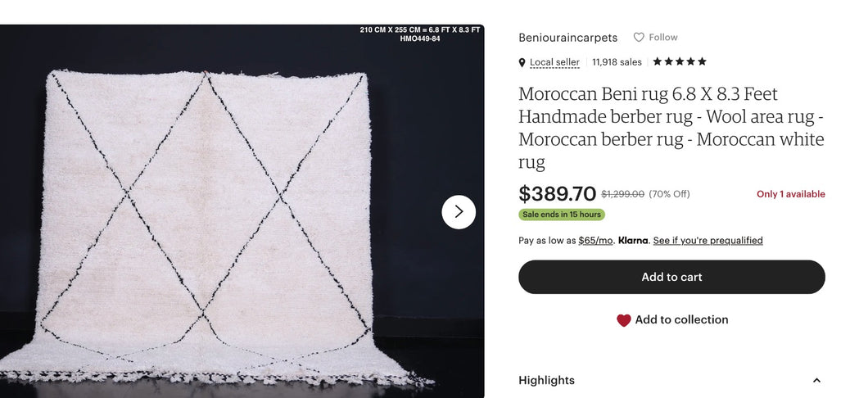Collapse the Highlights section chevron

(816, 381)
